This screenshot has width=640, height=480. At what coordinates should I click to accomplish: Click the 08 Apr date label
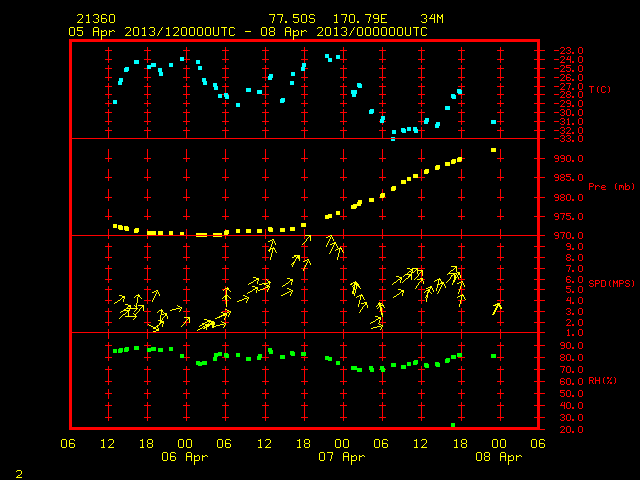click(499, 457)
